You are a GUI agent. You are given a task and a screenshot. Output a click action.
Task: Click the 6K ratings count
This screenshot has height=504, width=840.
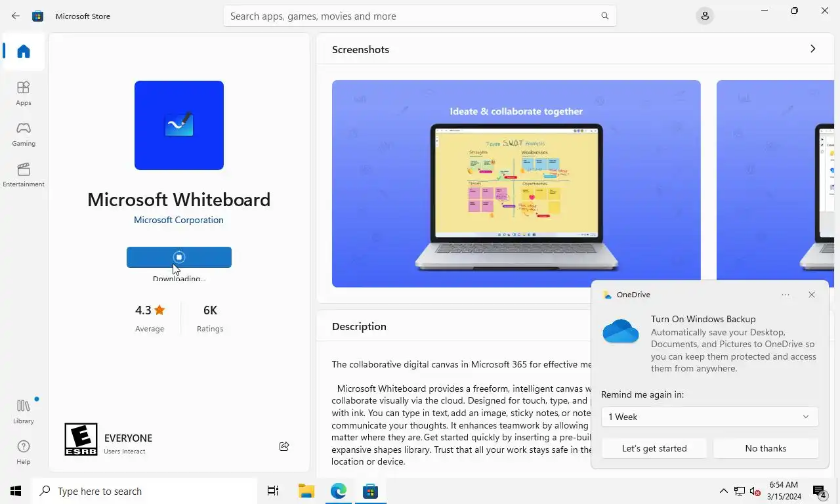(x=210, y=318)
